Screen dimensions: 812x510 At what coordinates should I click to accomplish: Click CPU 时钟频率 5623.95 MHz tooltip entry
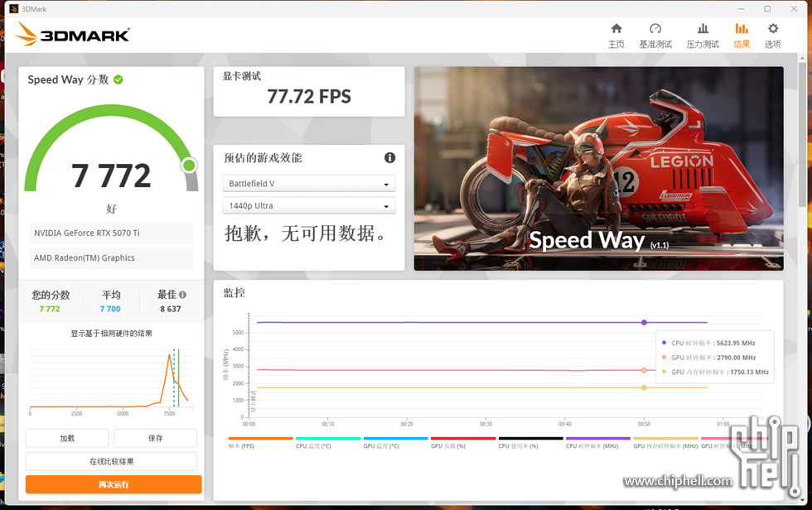click(x=708, y=343)
